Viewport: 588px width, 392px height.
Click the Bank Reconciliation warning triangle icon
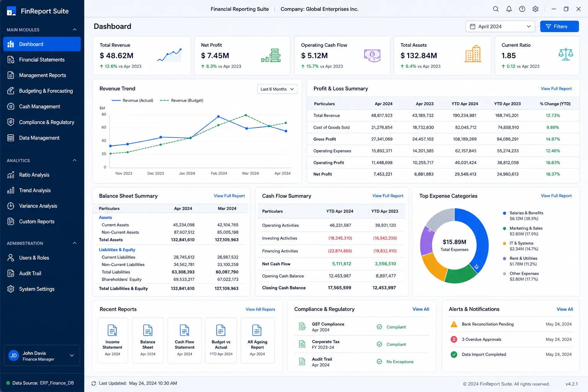tap(454, 324)
